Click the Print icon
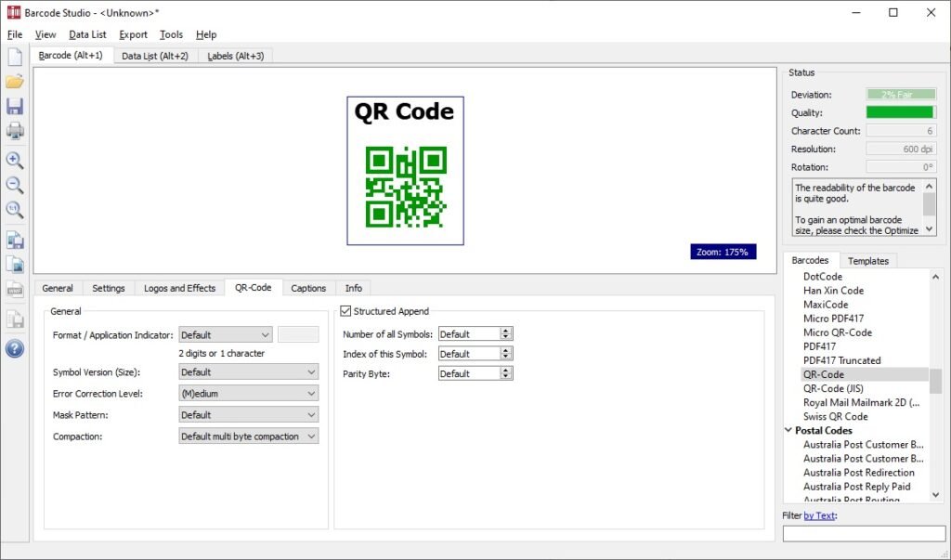Viewport: 951px width, 560px height. [x=15, y=130]
